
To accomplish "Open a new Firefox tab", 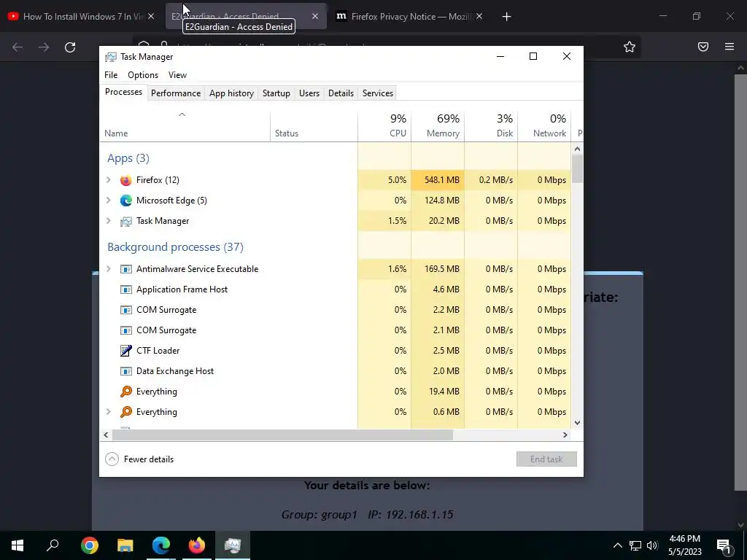I will pyautogui.click(x=506, y=17).
